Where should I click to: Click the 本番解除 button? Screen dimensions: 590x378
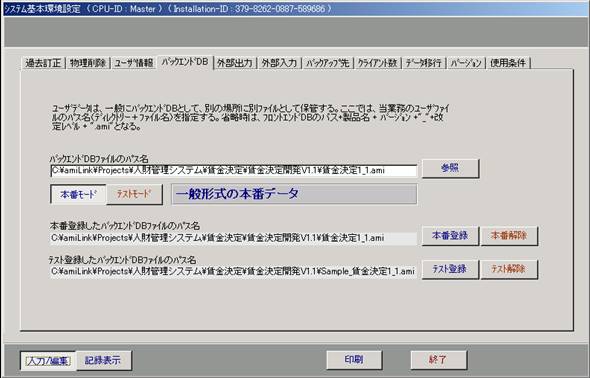point(509,236)
